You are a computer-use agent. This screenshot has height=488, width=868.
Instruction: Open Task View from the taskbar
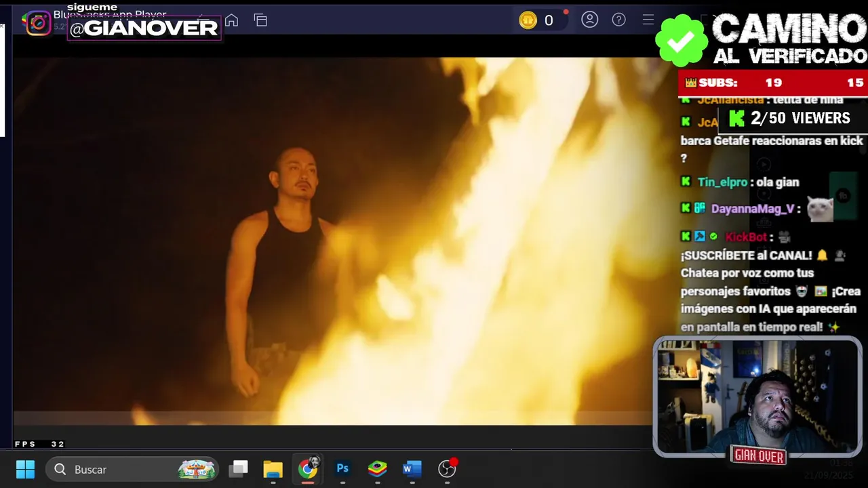238,469
